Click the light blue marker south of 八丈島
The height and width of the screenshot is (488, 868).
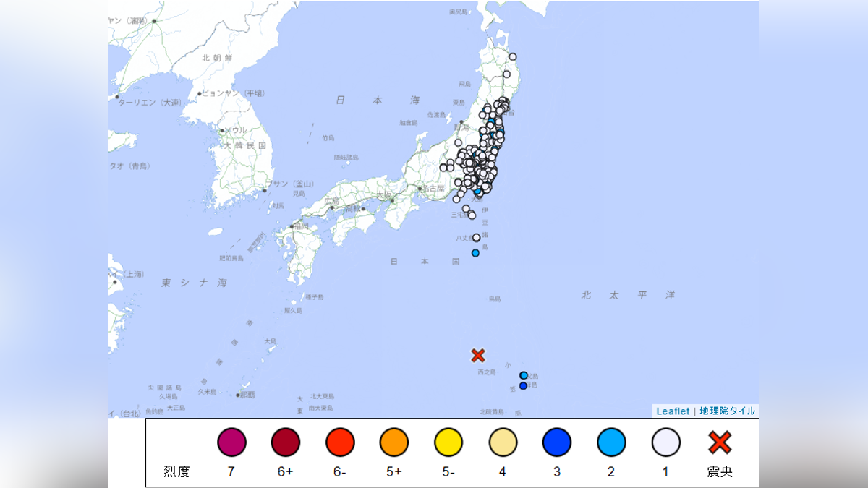point(475,253)
